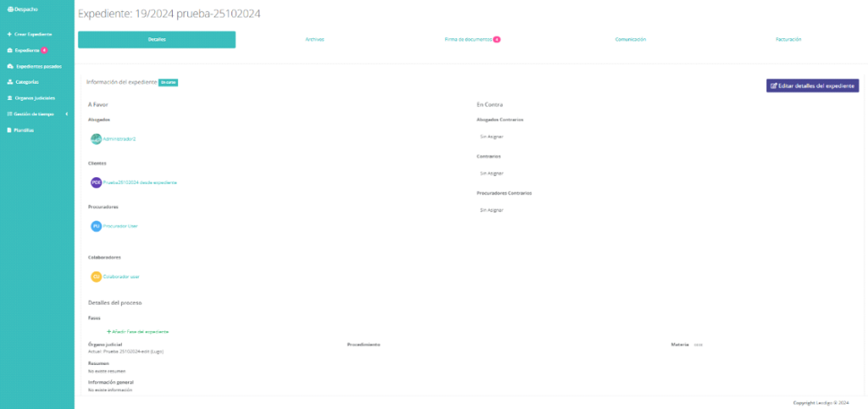Switch to the Archivos tab
This screenshot has height=409, width=868.
314,40
